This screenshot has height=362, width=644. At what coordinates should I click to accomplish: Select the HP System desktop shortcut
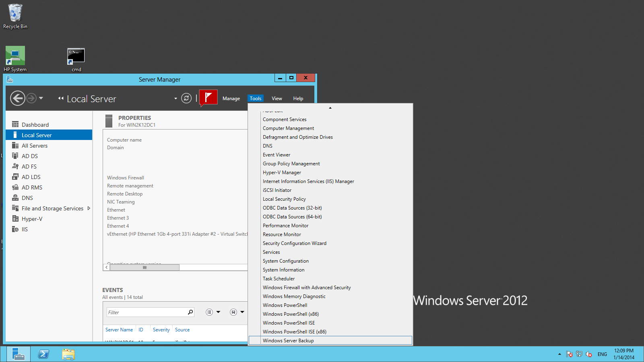(15, 59)
